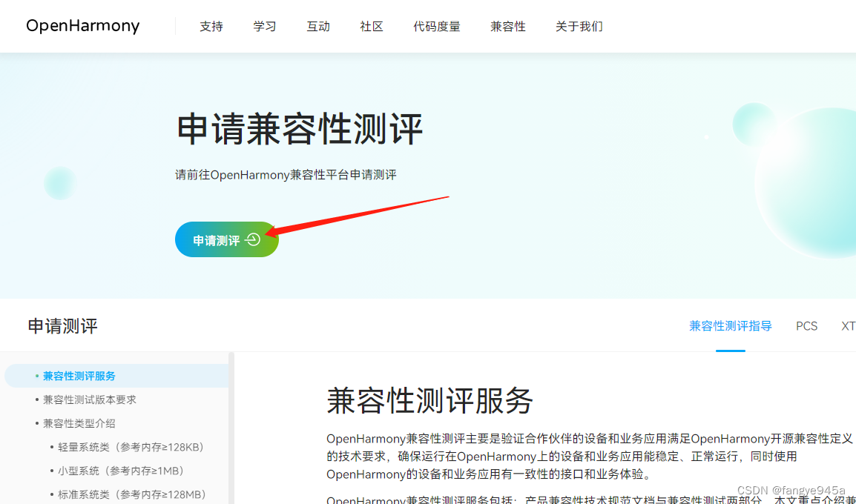Click the 请前往OpenHarmony兼容性平台申请测评 text

[286, 175]
